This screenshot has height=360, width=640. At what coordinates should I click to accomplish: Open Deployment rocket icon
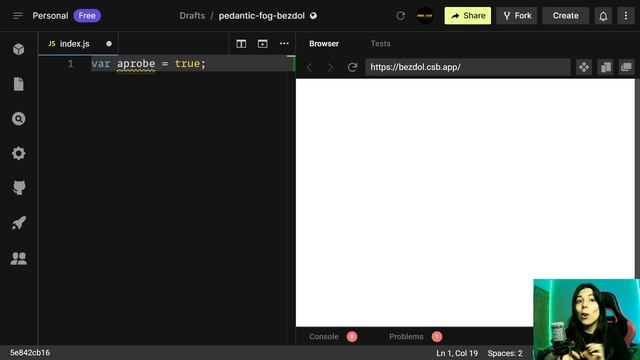tap(18, 223)
